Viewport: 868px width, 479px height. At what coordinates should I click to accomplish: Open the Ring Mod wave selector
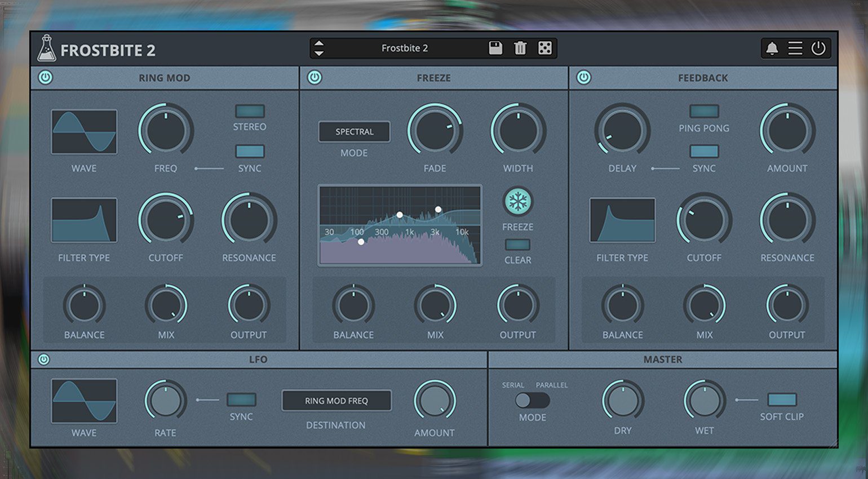click(84, 132)
